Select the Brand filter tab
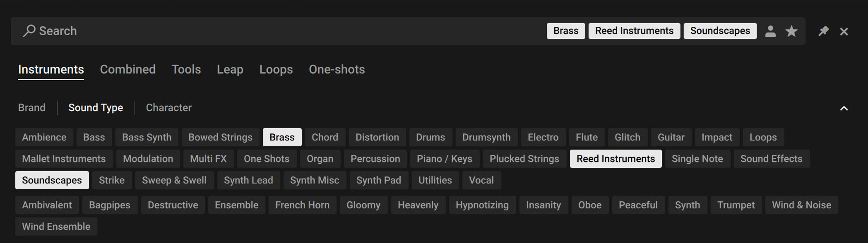Image resolution: width=868 pixels, height=243 pixels. tap(32, 108)
